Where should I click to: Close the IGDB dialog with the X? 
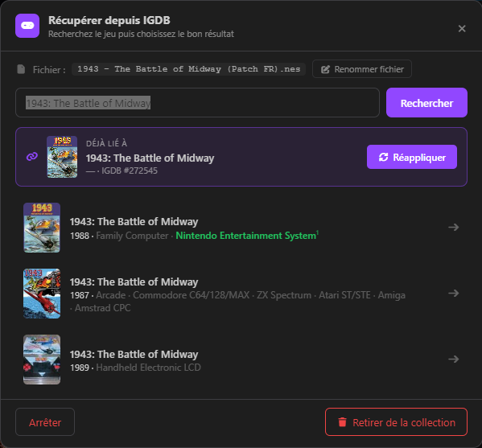(x=462, y=29)
